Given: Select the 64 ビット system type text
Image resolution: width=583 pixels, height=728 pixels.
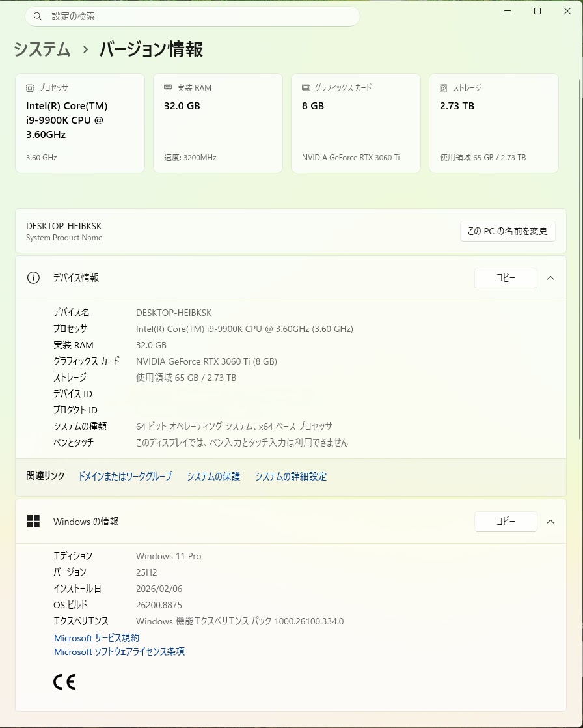Looking at the screenshot, I should coord(234,427).
